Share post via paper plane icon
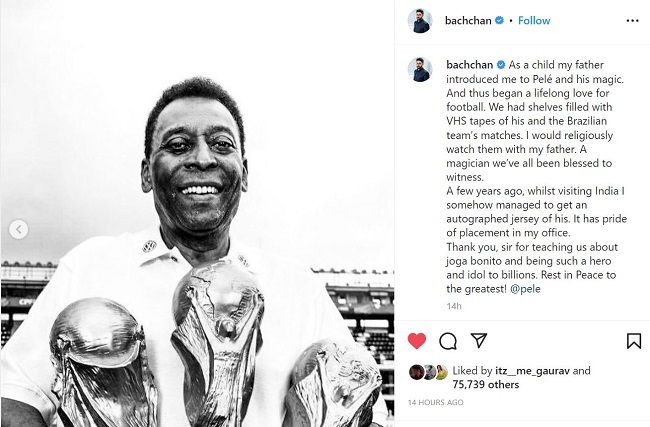Screen dimensions: 650x427 (x=479, y=340)
